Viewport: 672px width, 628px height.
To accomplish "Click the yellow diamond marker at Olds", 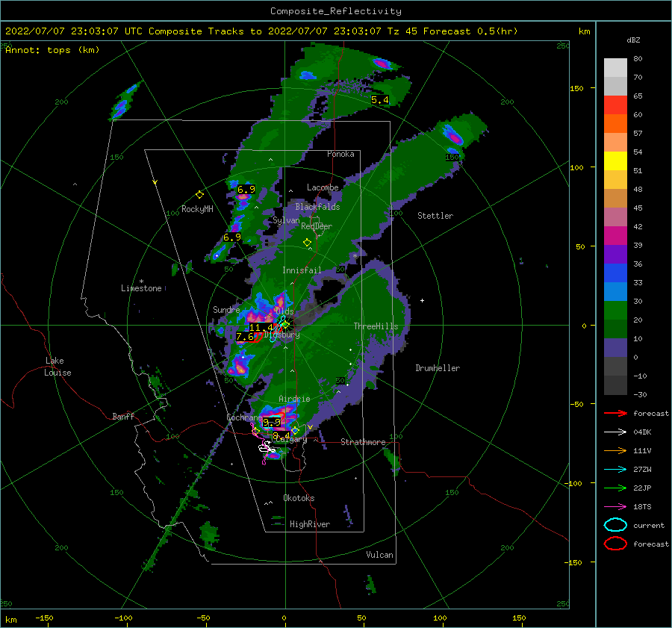I will tap(286, 325).
